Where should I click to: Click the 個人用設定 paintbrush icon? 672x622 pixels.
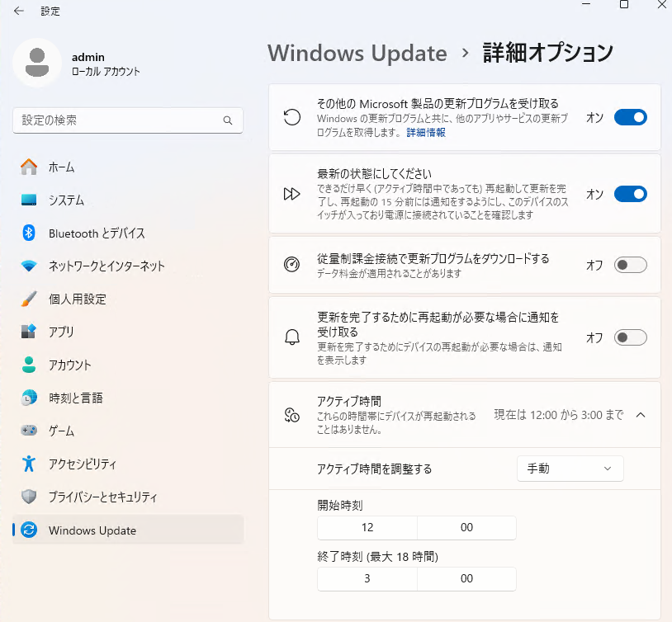coord(29,299)
